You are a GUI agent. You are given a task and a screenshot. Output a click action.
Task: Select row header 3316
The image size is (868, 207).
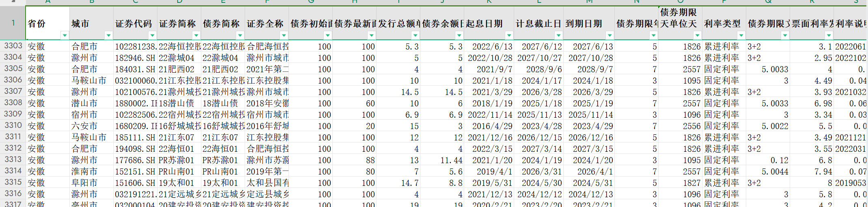tap(13, 194)
